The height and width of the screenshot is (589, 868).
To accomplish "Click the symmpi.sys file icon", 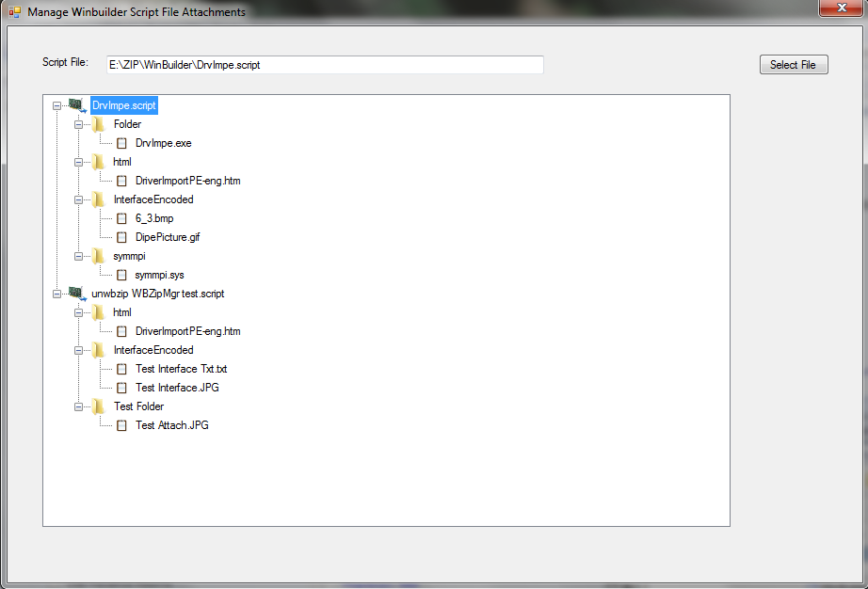I will tap(121, 275).
